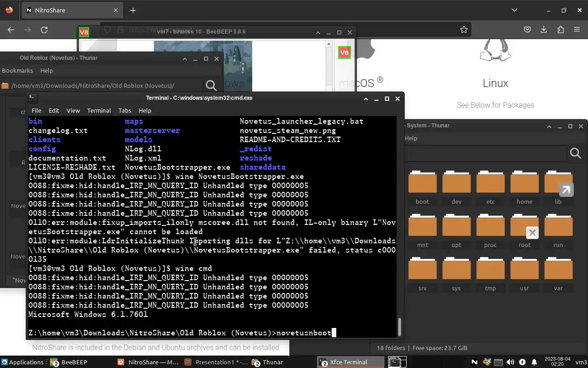
Task: Open the Edit menu in Terminal
Action: click(54, 110)
